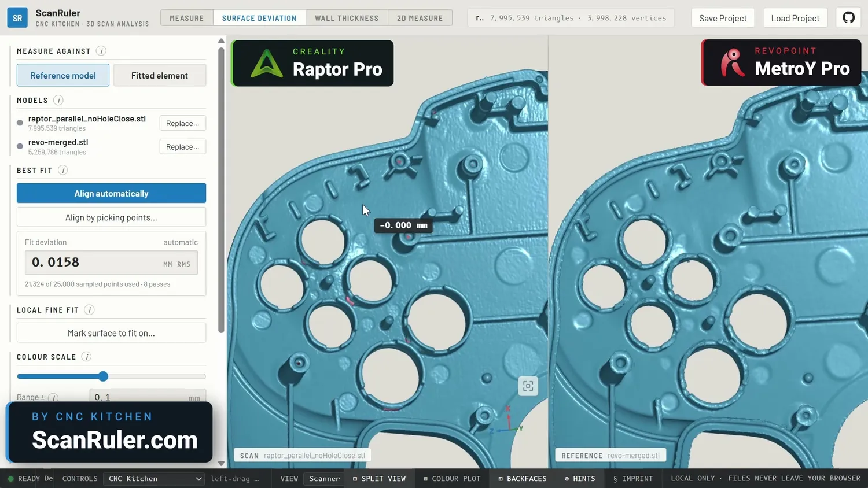Show info for the Models section
This screenshot has height=488, width=868.
coord(58,100)
